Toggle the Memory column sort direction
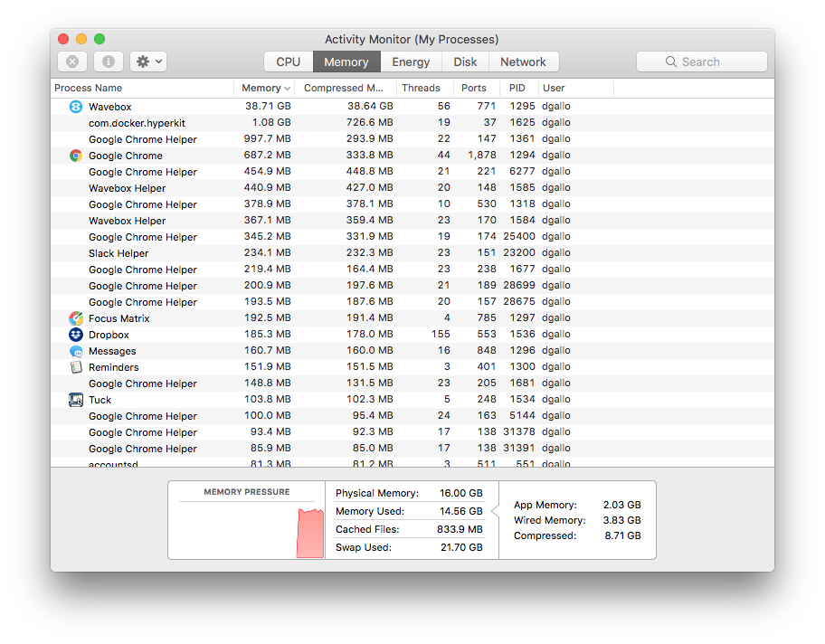Screen dimensions: 825x644 coord(263,88)
